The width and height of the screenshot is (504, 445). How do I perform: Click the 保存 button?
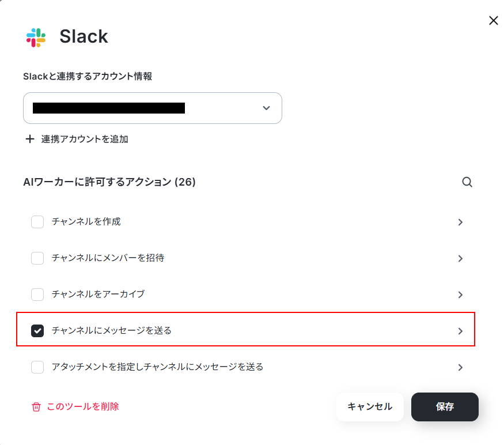(445, 407)
